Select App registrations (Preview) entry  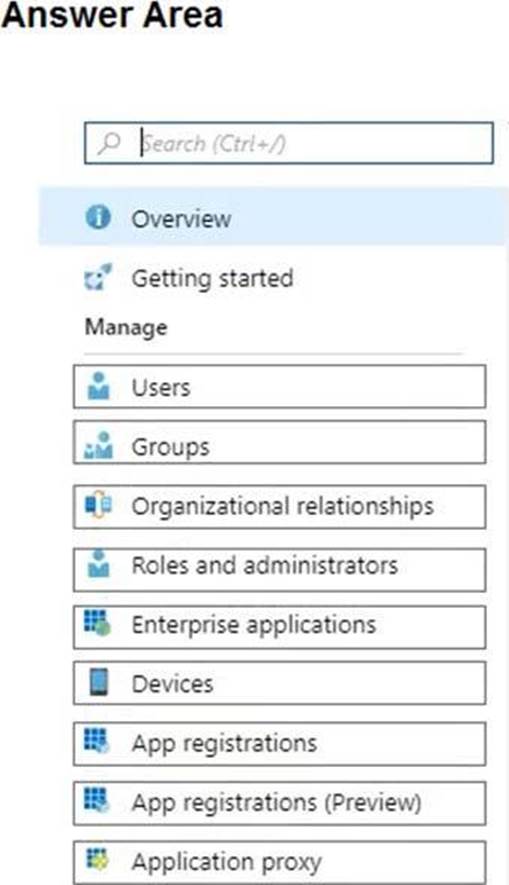(279, 804)
